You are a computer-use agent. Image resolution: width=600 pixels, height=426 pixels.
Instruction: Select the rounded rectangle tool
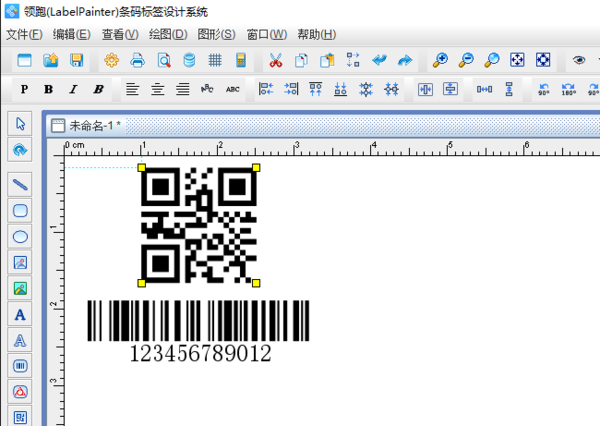(x=20, y=211)
